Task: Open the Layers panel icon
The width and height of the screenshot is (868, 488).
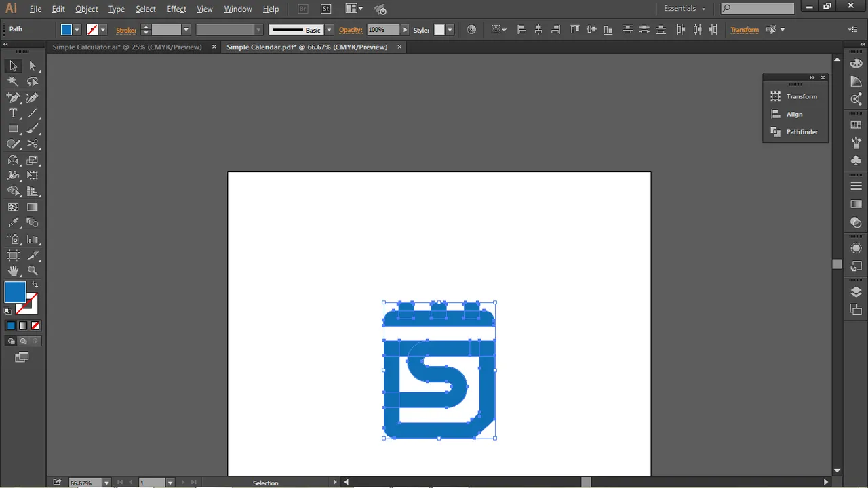Action: coord(856,292)
